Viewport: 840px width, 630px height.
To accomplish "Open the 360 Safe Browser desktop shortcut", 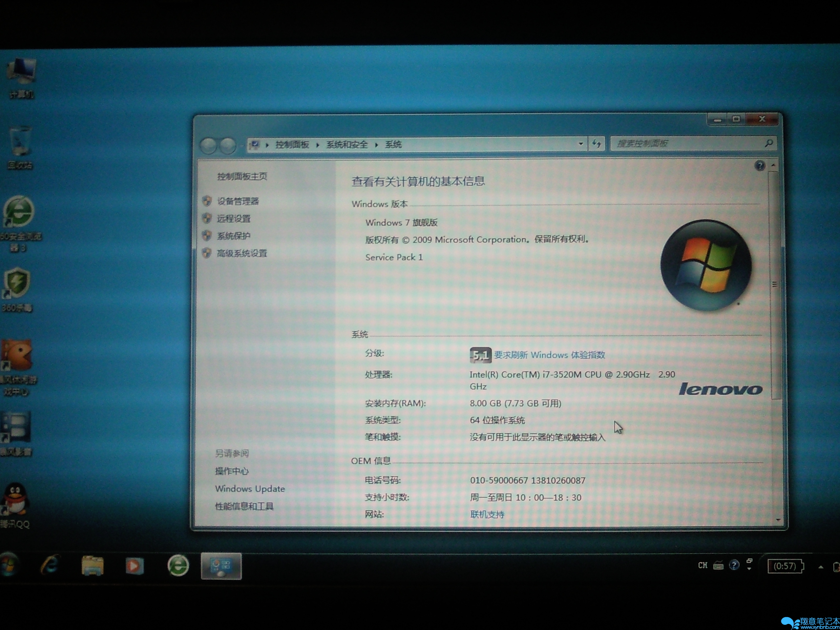I will point(19,223).
